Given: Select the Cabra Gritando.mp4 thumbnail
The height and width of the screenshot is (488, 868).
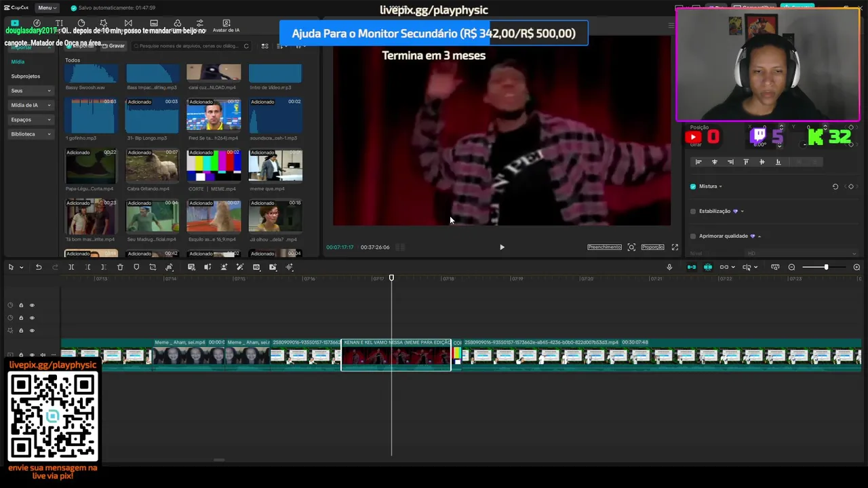Looking at the screenshot, I should (153, 165).
